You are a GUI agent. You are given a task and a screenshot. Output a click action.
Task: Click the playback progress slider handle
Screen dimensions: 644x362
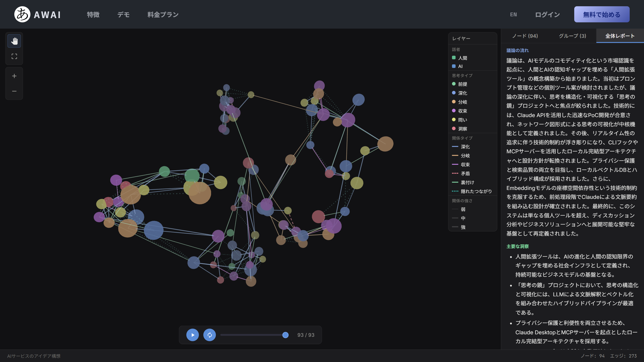285,335
